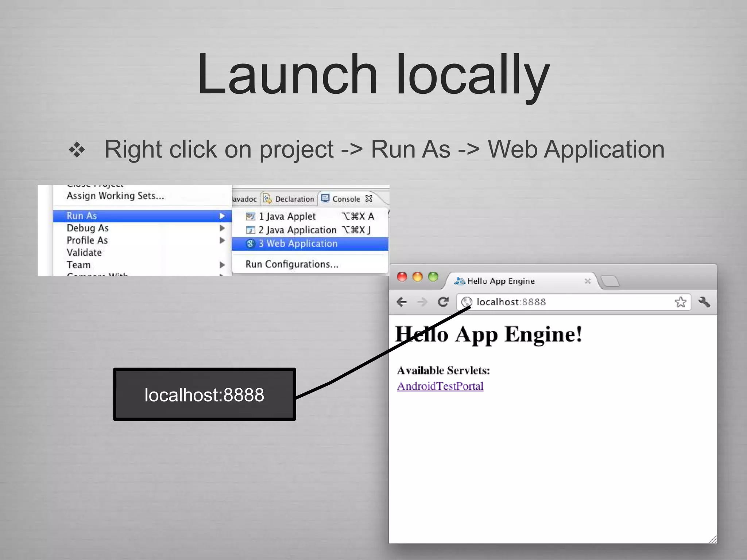Click the Declaration tab icon
747x560 pixels.
click(x=267, y=198)
